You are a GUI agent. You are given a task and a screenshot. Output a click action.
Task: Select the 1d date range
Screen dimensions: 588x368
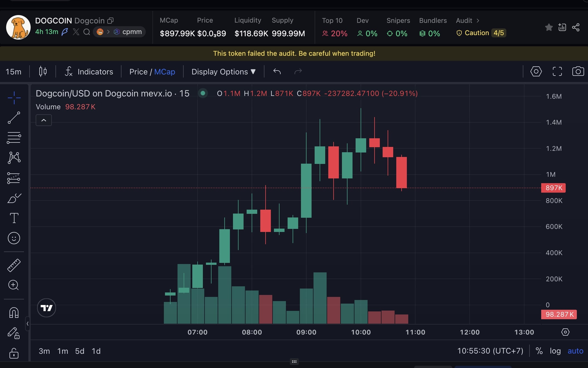tap(96, 351)
